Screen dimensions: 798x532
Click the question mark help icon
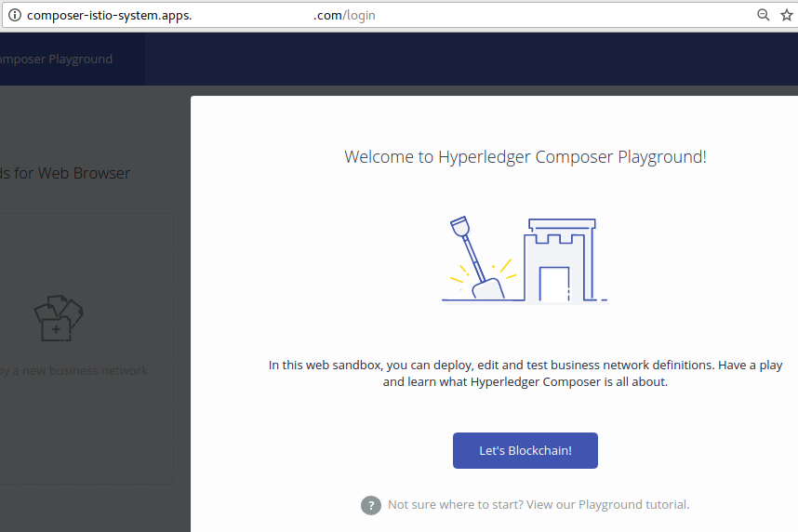[x=371, y=506]
